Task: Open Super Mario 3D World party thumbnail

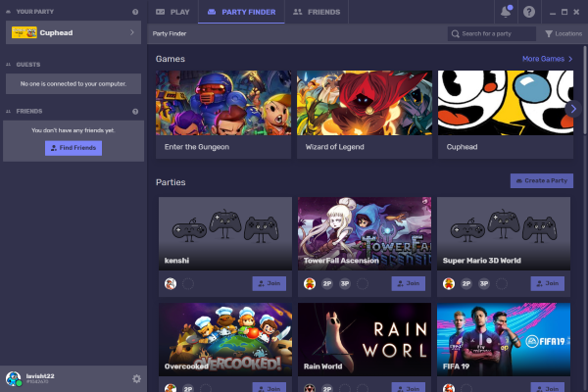Action: tap(504, 233)
